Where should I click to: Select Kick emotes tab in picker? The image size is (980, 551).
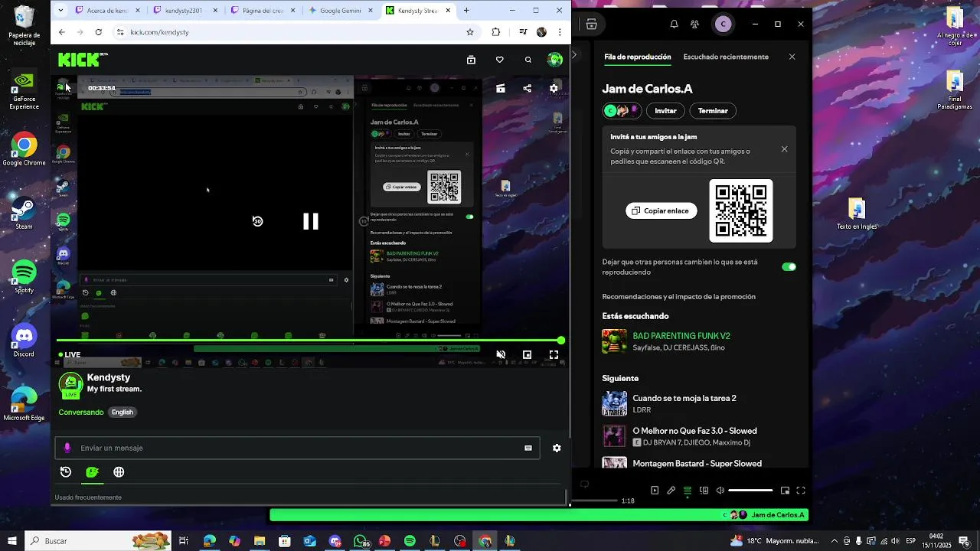92,472
